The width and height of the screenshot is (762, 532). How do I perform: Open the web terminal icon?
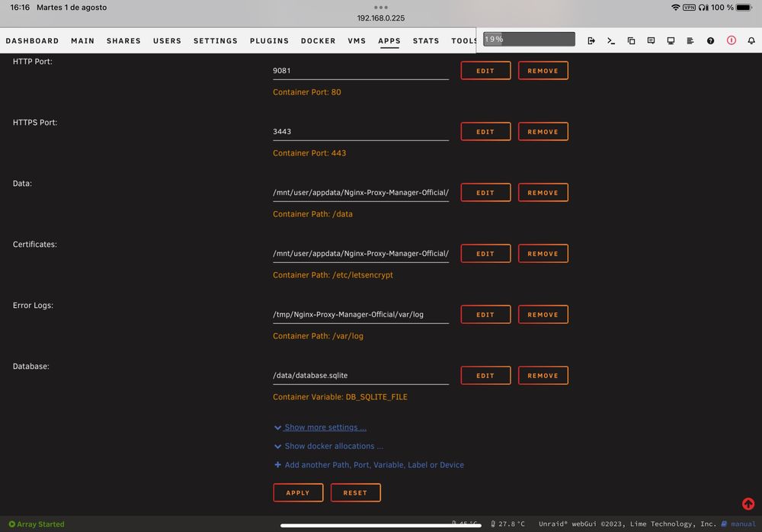point(610,40)
